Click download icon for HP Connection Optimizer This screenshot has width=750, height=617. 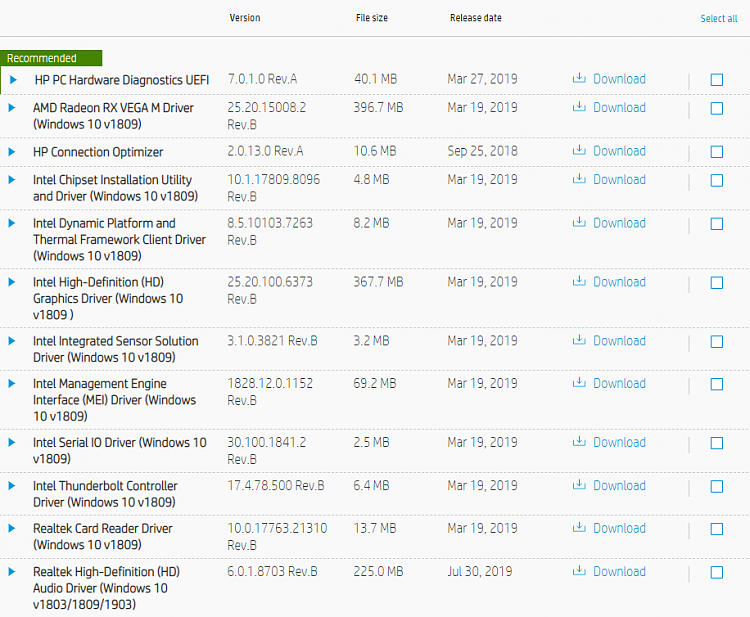(x=579, y=151)
